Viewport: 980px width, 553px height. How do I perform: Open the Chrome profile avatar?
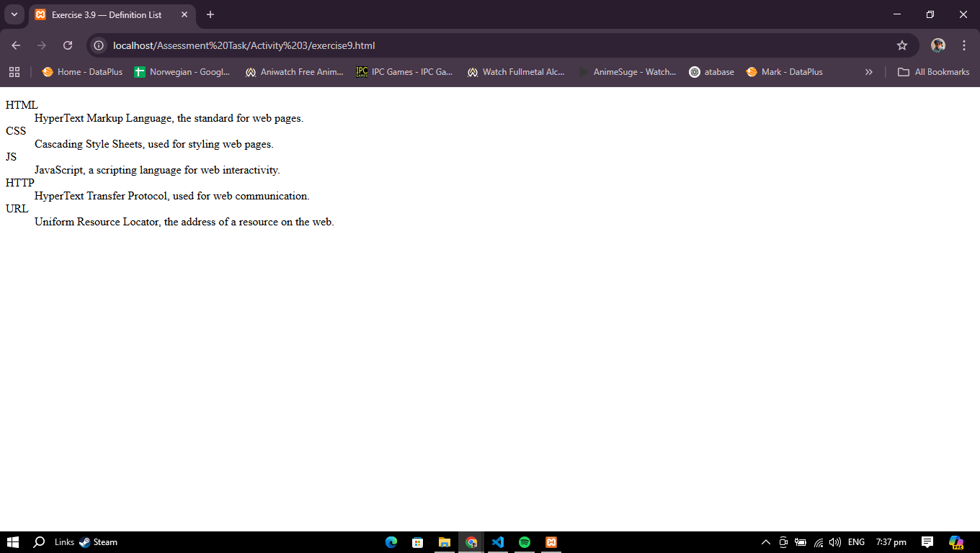point(937,45)
